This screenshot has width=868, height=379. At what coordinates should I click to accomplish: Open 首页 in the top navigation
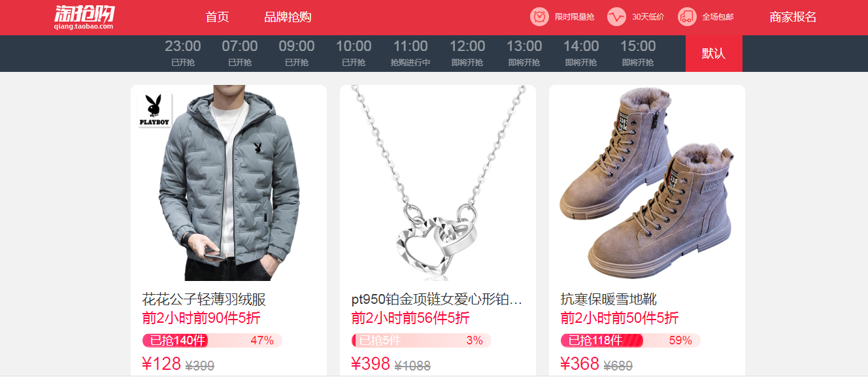tap(217, 17)
